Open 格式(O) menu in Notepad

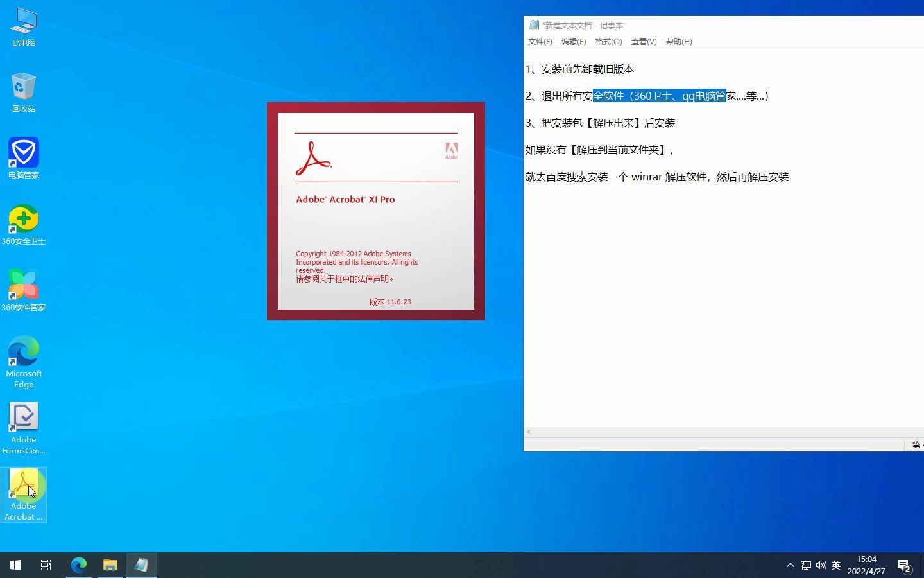(x=608, y=41)
